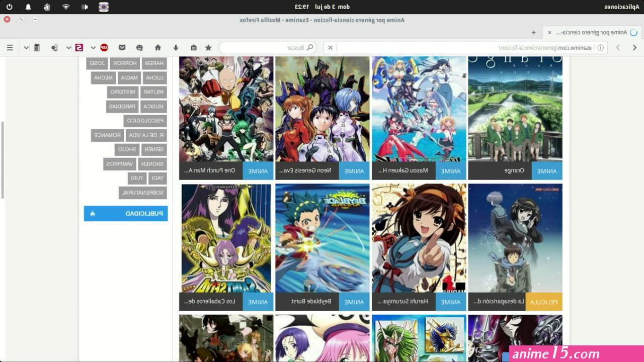Bookmark this page with the star icon
This screenshot has width=644, height=362.
(x=208, y=48)
